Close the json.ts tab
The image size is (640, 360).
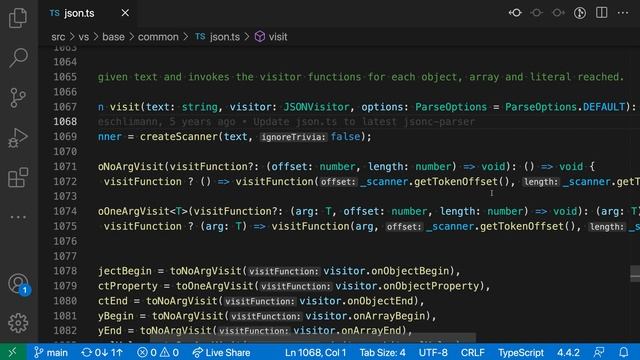coord(125,13)
